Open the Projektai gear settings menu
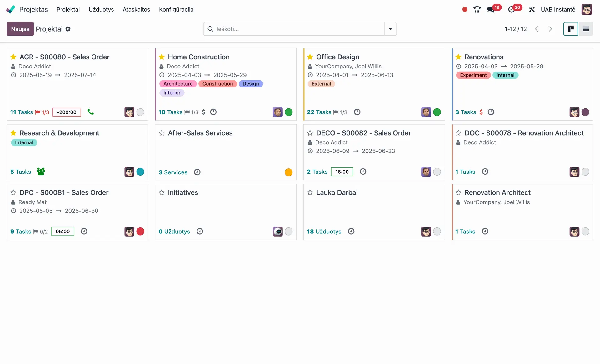 pos(68,29)
